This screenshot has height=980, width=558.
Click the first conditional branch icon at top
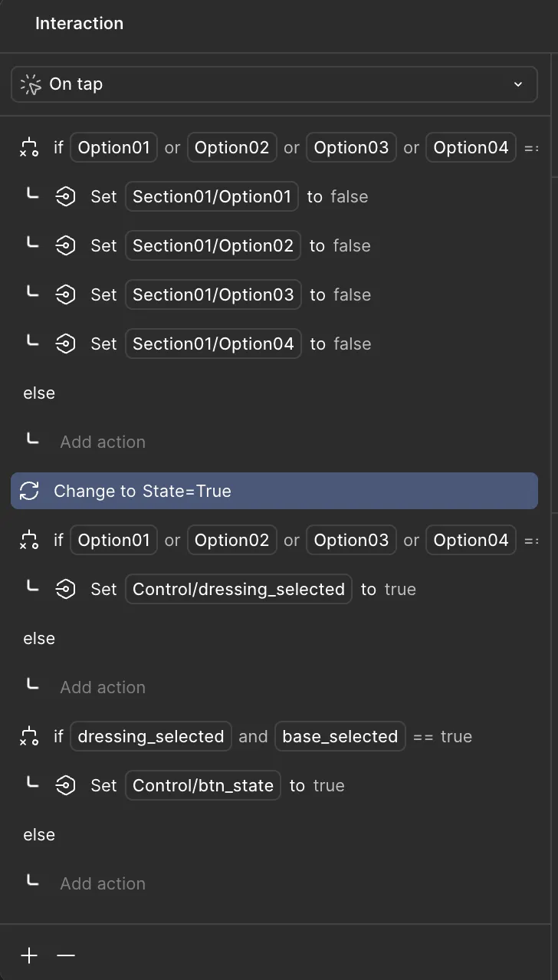pos(29,147)
